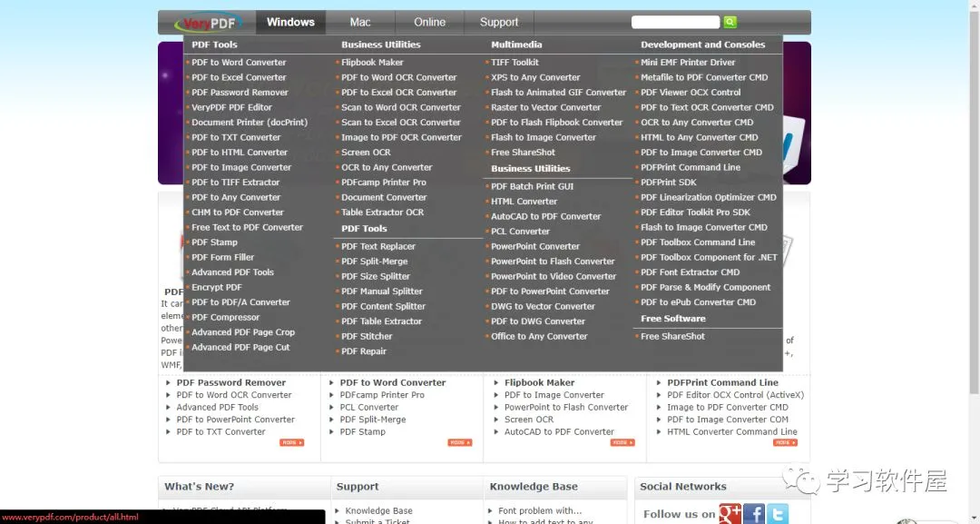Image resolution: width=980 pixels, height=524 pixels.
Task: Open VeryPDF PDF Editor menu item
Action: pyautogui.click(x=232, y=107)
